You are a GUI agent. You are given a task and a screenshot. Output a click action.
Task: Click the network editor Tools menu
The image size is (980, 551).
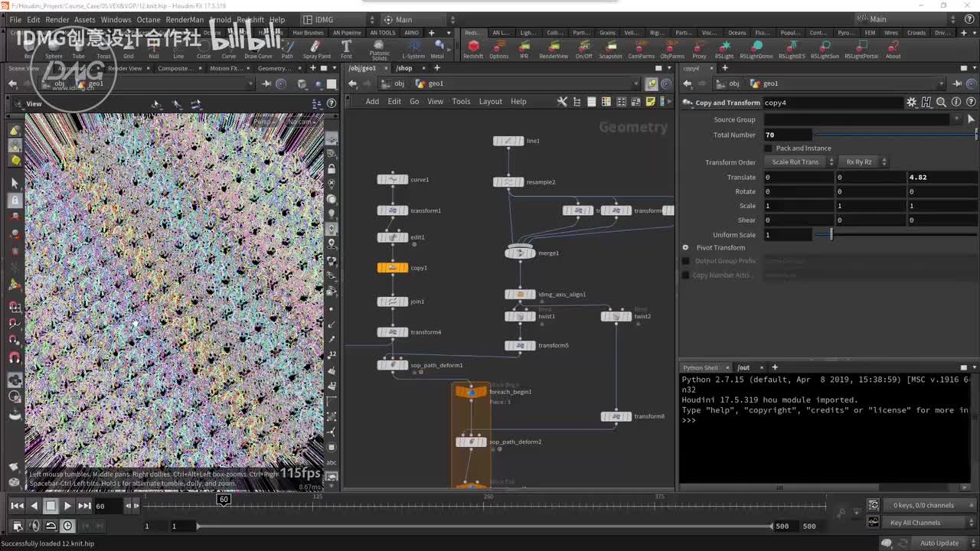[461, 101]
